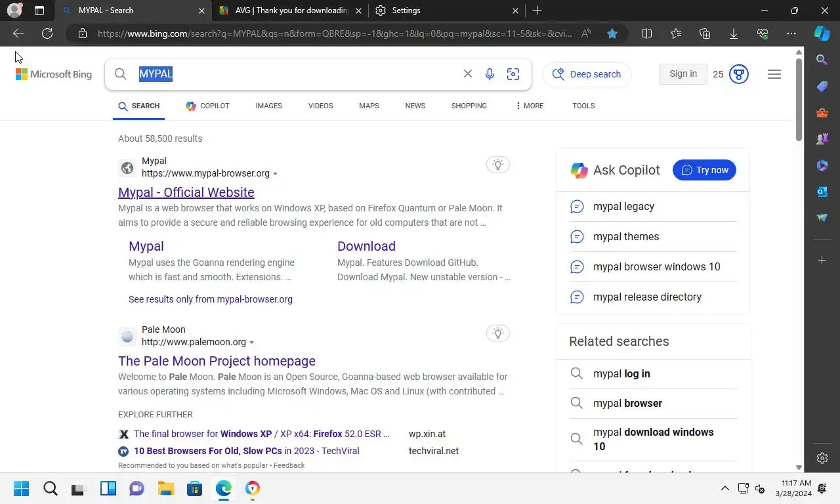Ask Copilot about mypal legacy
The height and width of the screenshot is (504, 840).
(x=653, y=207)
